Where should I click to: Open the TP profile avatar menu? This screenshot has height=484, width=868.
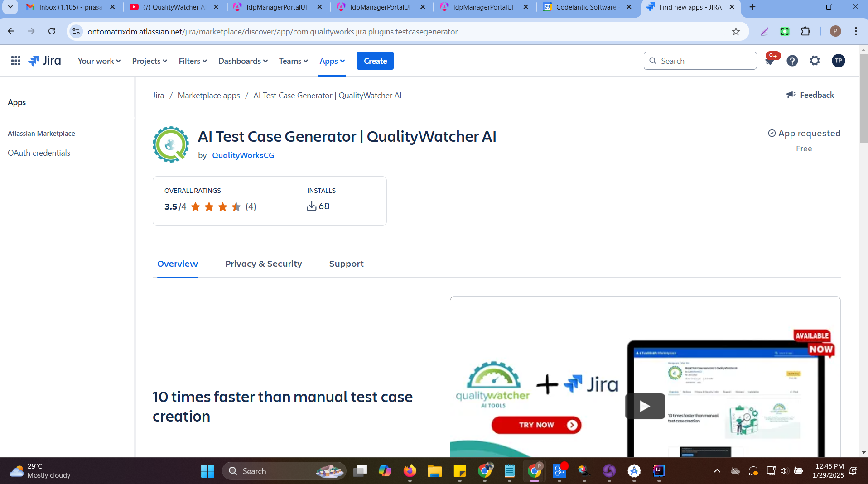point(838,61)
